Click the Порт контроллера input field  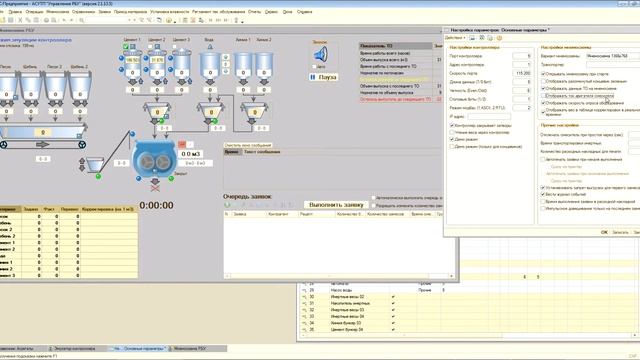[522, 56]
